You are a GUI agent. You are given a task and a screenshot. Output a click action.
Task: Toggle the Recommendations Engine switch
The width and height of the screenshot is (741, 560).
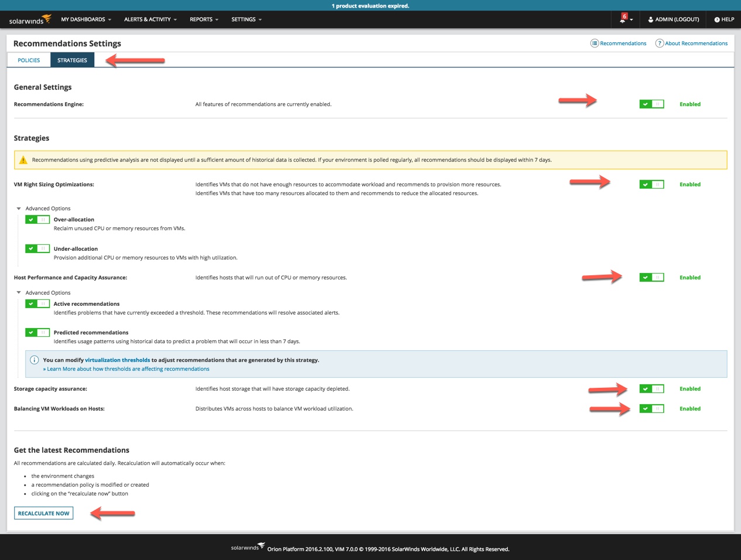pos(651,104)
